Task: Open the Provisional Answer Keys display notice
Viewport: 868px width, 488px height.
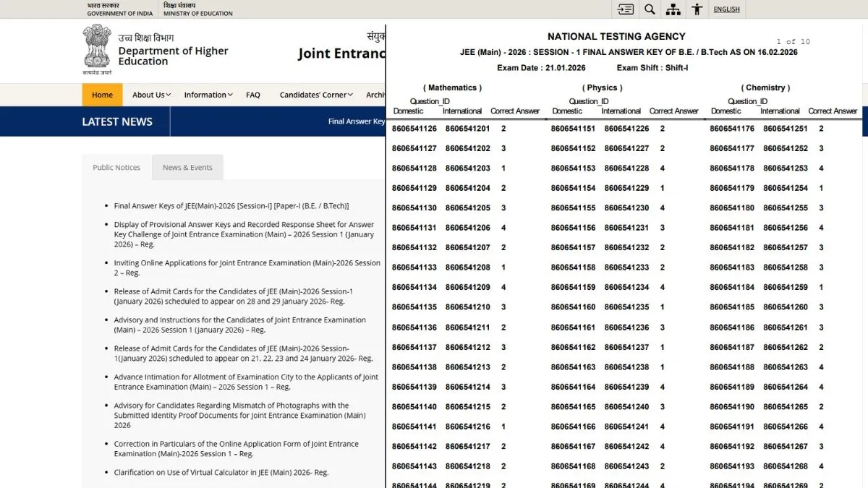Action: [x=244, y=234]
